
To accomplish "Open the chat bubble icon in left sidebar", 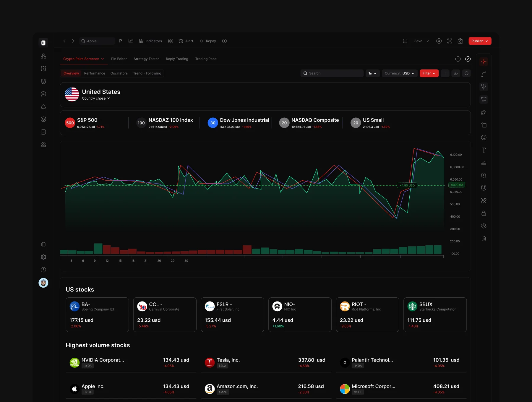I will pyautogui.click(x=43, y=94).
